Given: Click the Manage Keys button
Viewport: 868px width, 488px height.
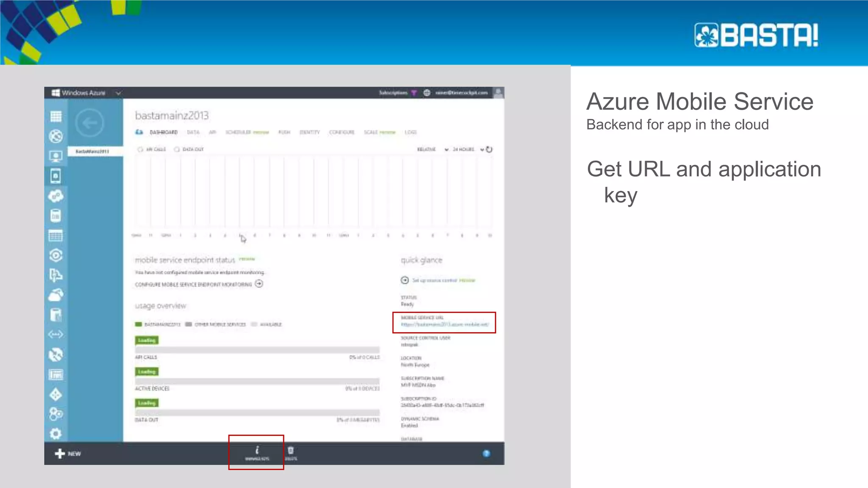Looking at the screenshot, I should [x=257, y=453].
